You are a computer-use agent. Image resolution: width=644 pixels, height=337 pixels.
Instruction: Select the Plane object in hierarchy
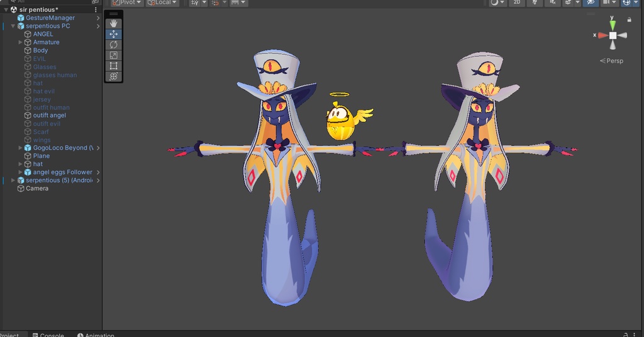coord(41,156)
